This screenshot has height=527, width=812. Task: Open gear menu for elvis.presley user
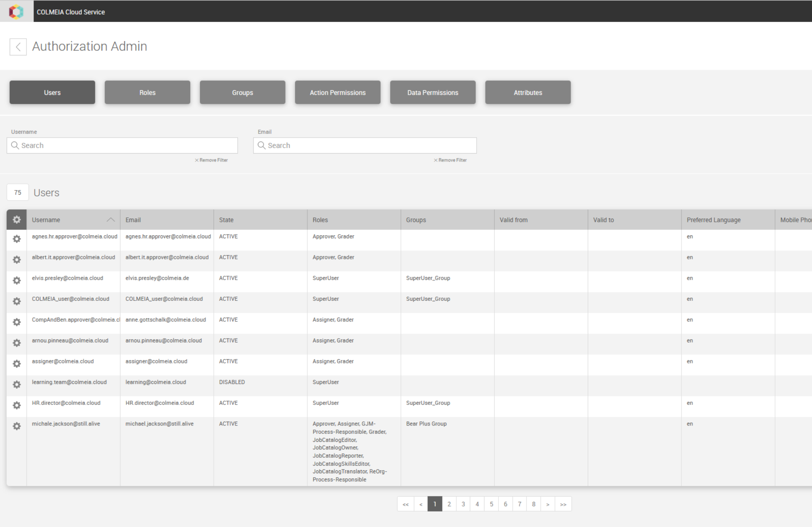pyautogui.click(x=17, y=280)
